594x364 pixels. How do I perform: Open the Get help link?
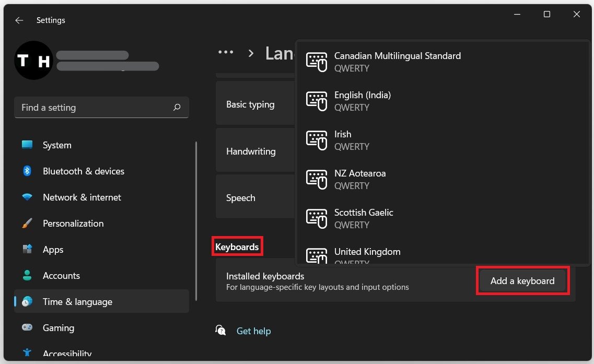pos(253,331)
